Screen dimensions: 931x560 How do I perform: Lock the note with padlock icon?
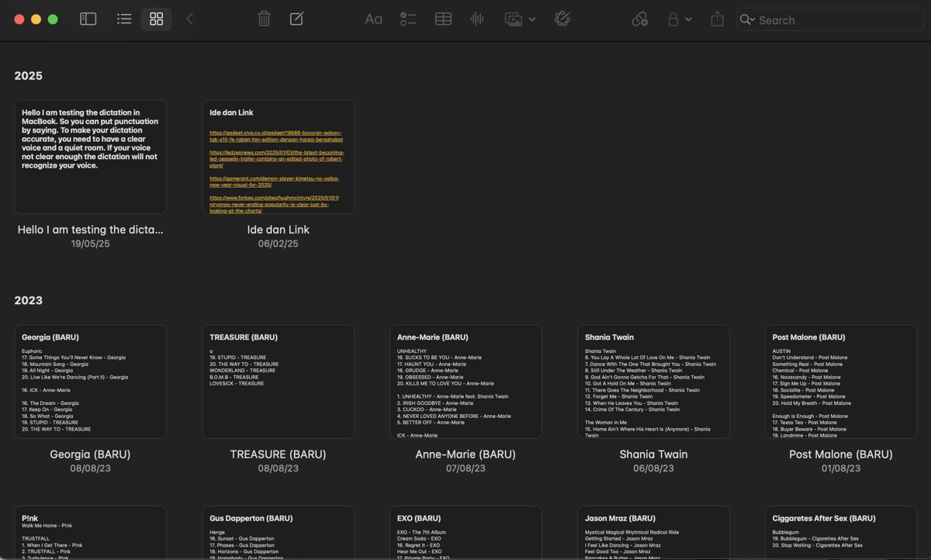(673, 19)
